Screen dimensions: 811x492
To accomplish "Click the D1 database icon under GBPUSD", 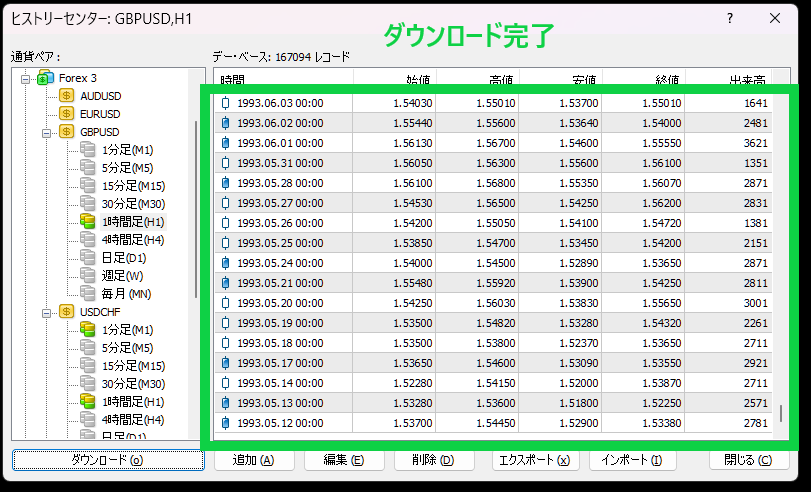I will tap(88, 257).
